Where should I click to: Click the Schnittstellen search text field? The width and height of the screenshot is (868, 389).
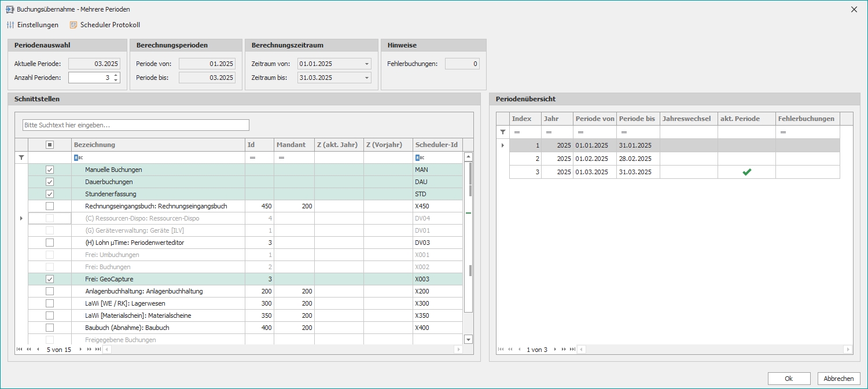(136, 125)
